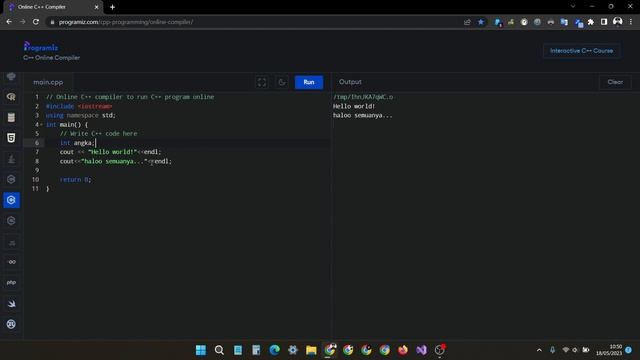Screen dimensions: 640x360
Task: Open the PHP compiler from sidebar
Action: click(x=11, y=282)
